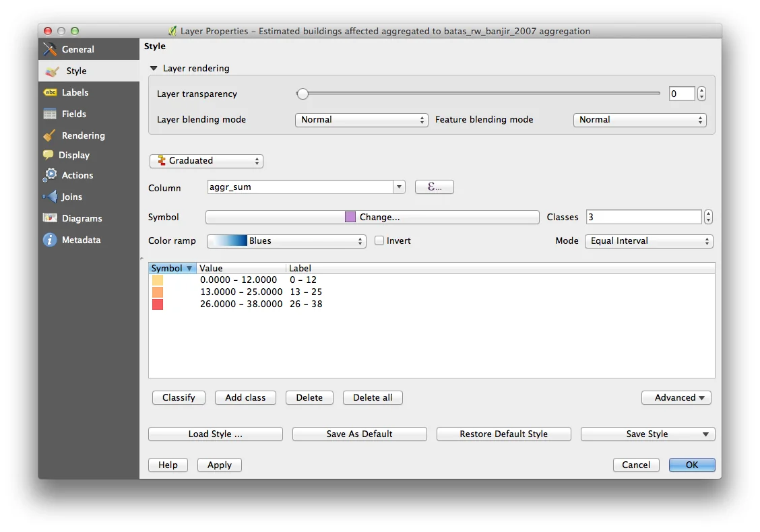Open the Graduated renderer type dropdown
760x532 pixels.
(x=206, y=161)
